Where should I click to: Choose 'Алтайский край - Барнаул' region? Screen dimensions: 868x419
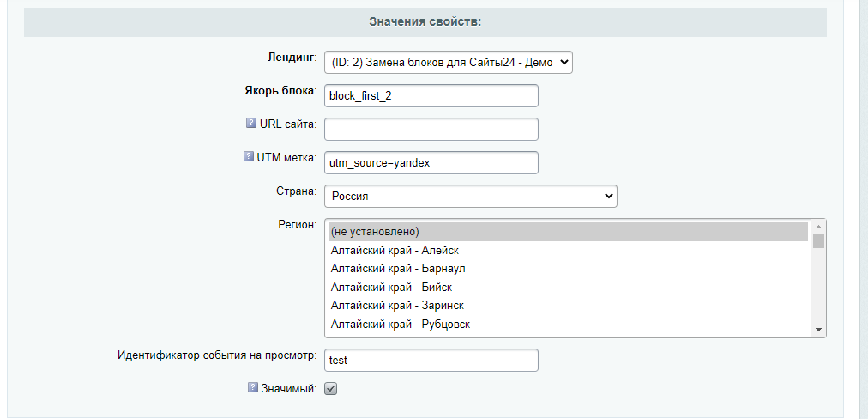click(567, 269)
